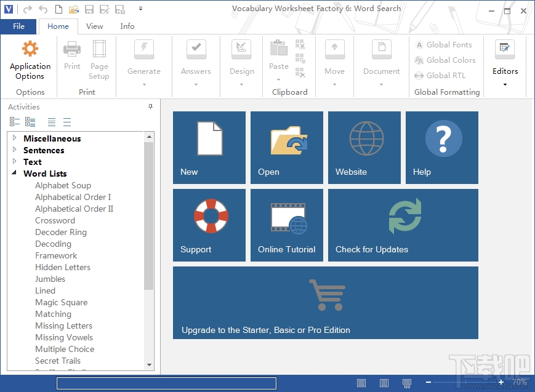Click the Activities list scrollbar up arrow
The width and height of the screenshot is (535, 392).
coord(149,137)
